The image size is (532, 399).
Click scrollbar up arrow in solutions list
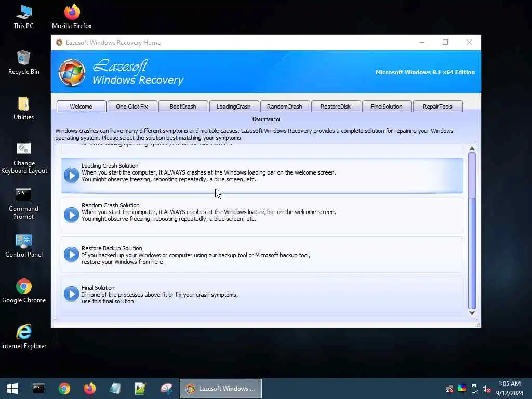pyautogui.click(x=472, y=148)
